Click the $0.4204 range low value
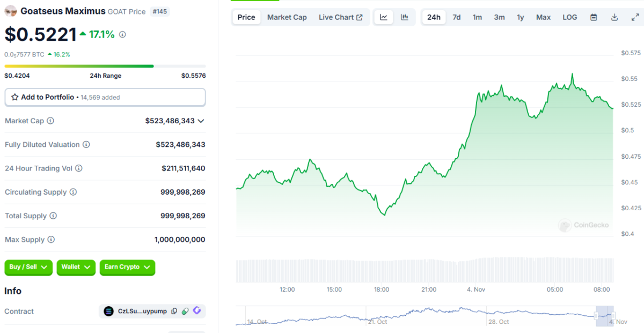Image resolution: width=644 pixels, height=333 pixels. click(x=17, y=76)
